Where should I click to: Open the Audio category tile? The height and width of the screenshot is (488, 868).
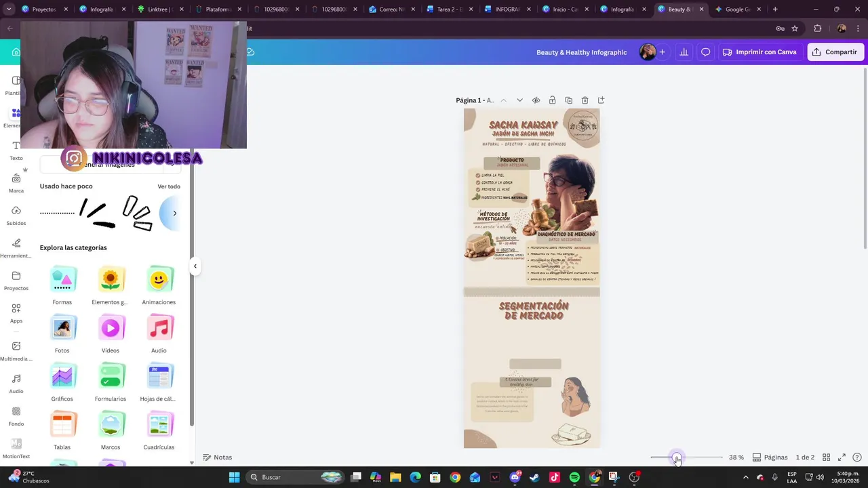[x=159, y=334]
